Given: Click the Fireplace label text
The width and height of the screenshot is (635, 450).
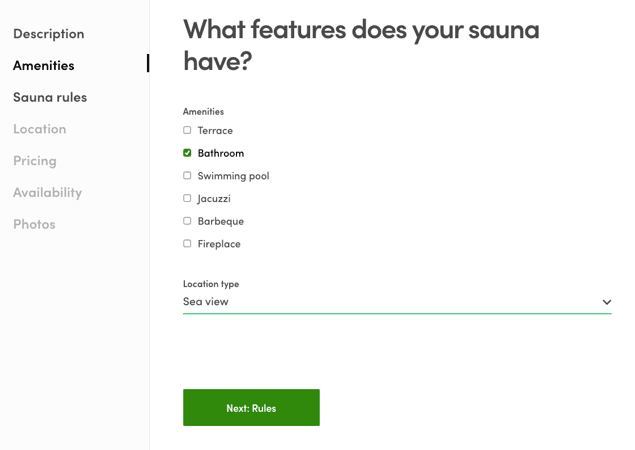Looking at the screenshot, I should pos(219,244).
